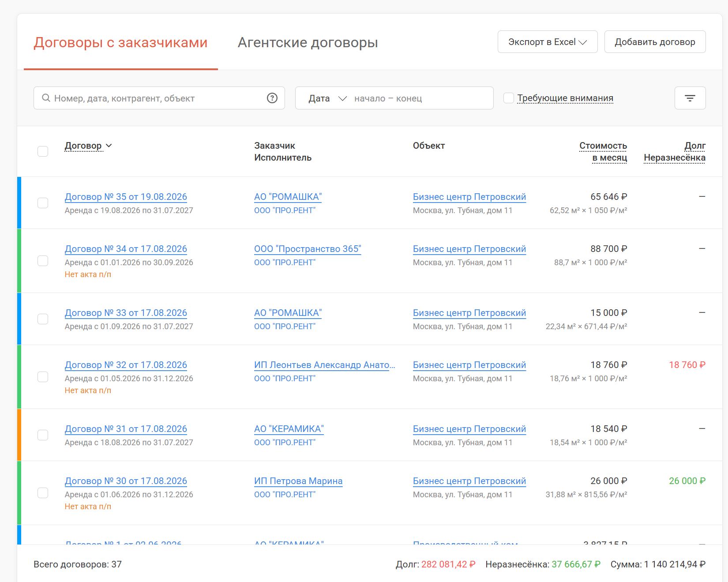Tick the checkbox for Договор № 33

(43, 319)
